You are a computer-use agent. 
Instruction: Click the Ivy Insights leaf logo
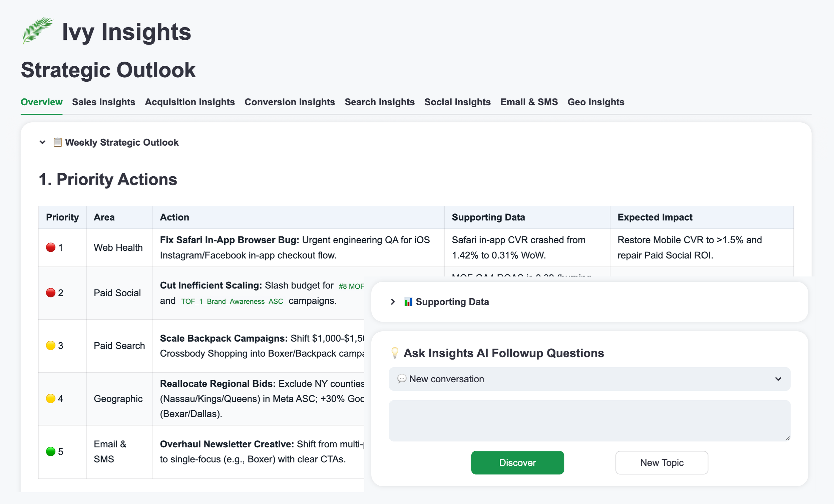pyautogui.click(x=37, y=30)
